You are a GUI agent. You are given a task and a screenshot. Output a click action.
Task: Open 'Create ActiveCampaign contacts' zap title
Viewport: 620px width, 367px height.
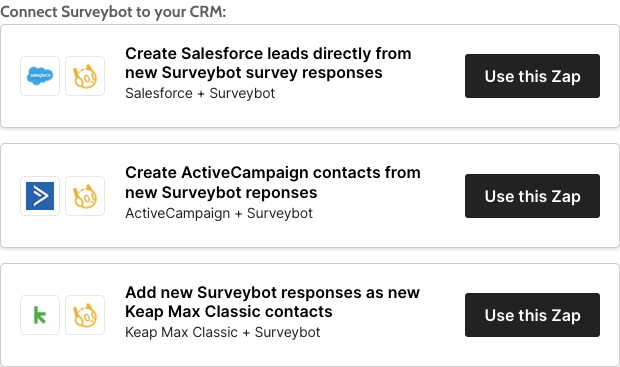273,183
